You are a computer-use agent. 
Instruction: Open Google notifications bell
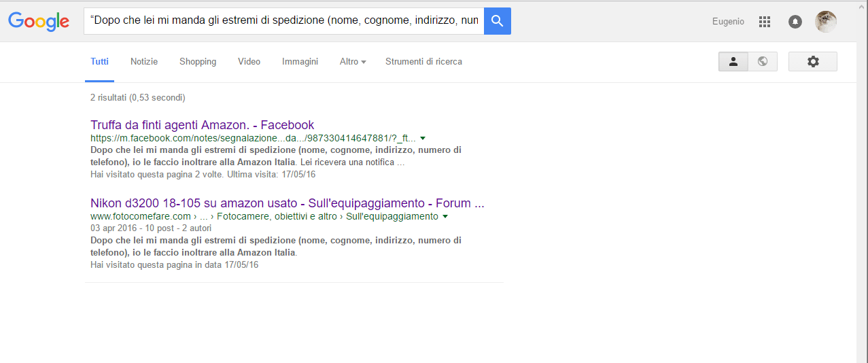tap(795, 22)
